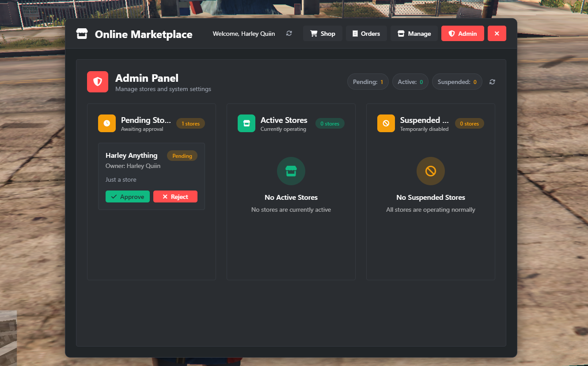
Task: Select the Admin tab
Action: click(x=463, y=34)
